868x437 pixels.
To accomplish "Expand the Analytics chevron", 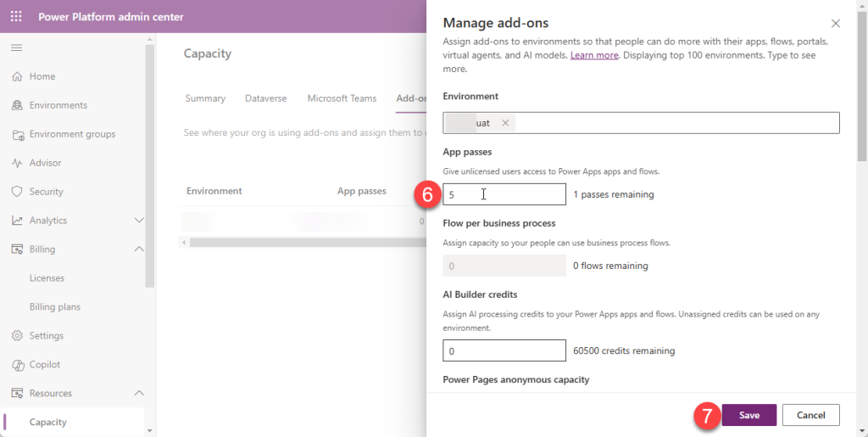I will (x=139, y=221).
